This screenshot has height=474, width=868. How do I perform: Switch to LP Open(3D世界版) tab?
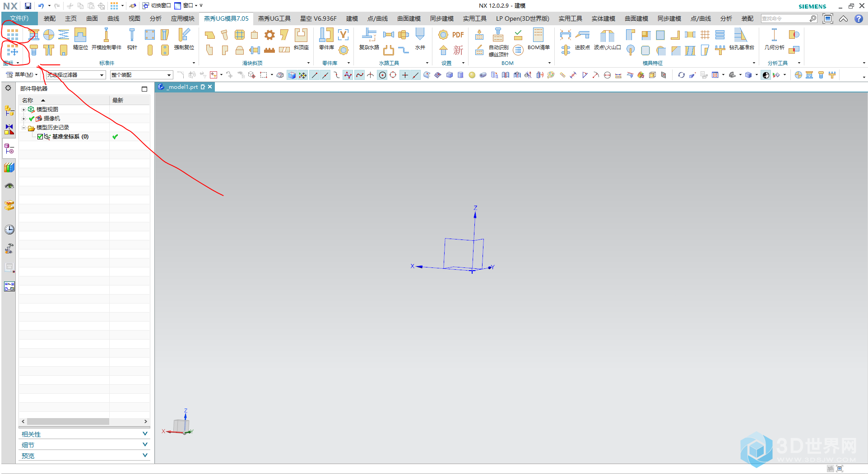[522, 18]
